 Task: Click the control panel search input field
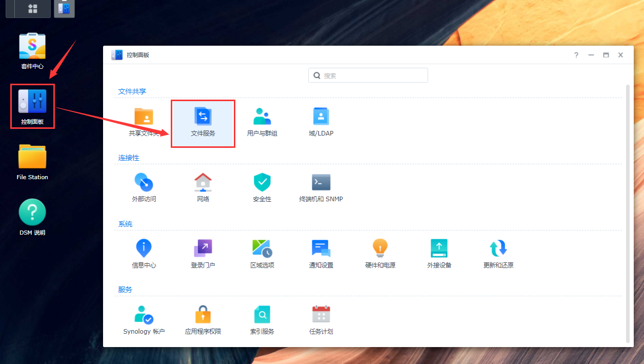(368, 75)
